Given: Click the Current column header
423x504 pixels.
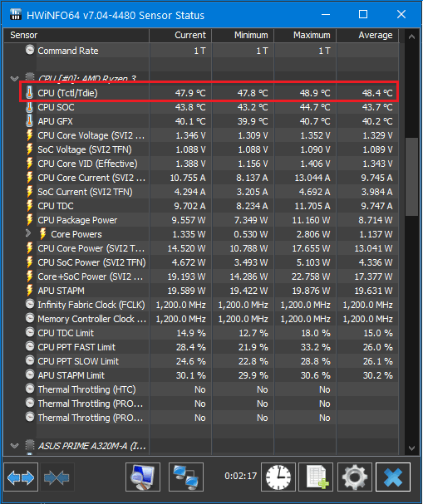Looking at the screenshot, I should [x=180, y=36].
